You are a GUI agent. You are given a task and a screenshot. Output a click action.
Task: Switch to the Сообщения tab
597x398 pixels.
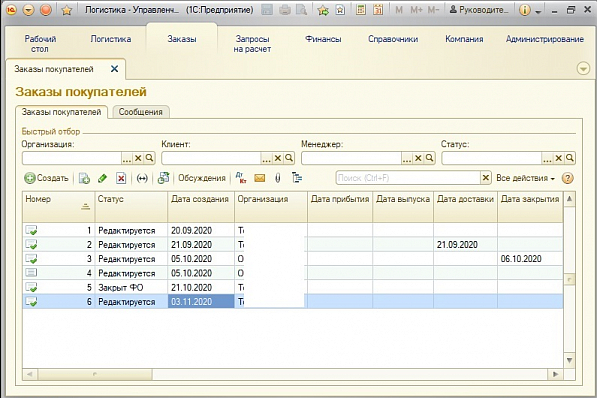point(140,112)
